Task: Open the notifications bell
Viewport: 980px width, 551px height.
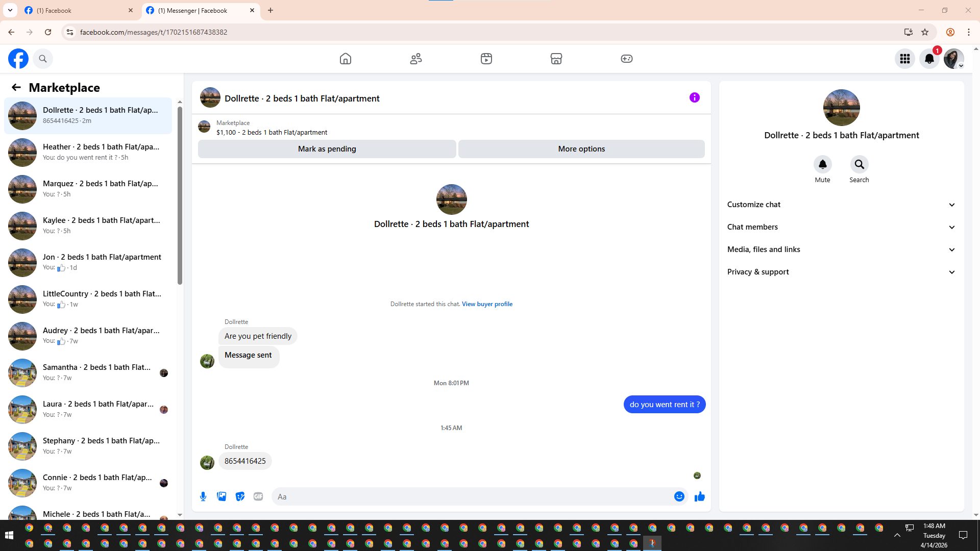Action: pyautogui.click(x=929, y=59)
